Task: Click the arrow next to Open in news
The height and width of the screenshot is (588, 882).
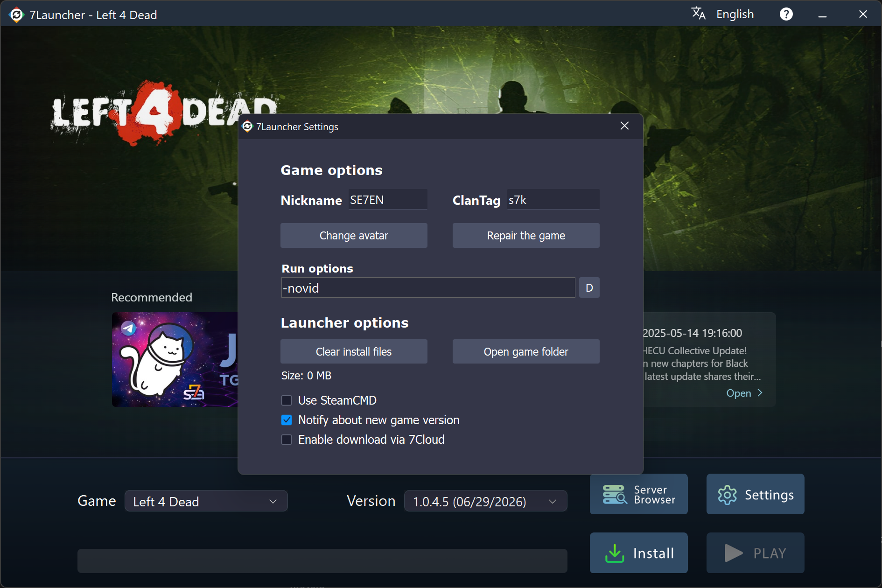Action: coord(760,393)
